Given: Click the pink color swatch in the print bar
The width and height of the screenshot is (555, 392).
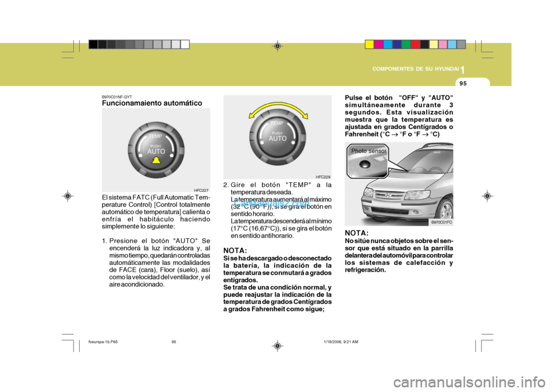Looking at the screenshot, I should pos(443,45).
